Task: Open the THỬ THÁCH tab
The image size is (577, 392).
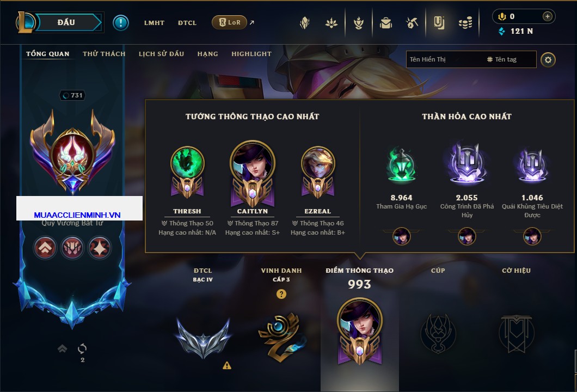Action: tap(104, 54)
